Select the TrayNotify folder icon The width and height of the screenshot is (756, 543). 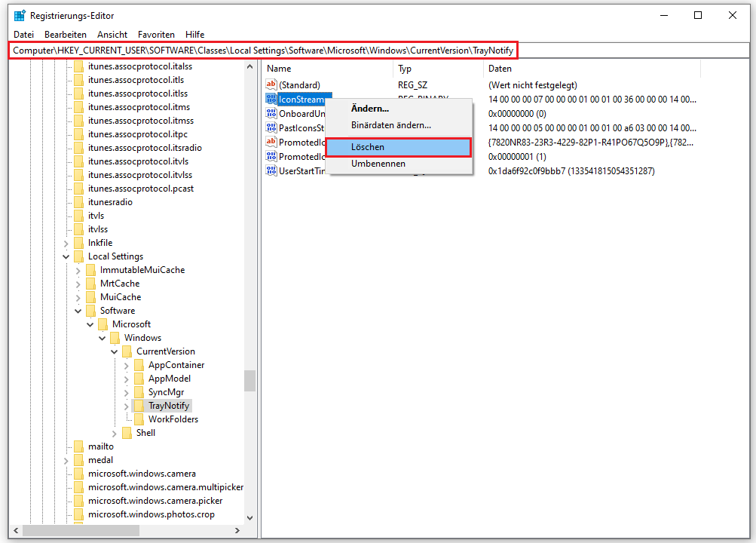tap(139, 405)
